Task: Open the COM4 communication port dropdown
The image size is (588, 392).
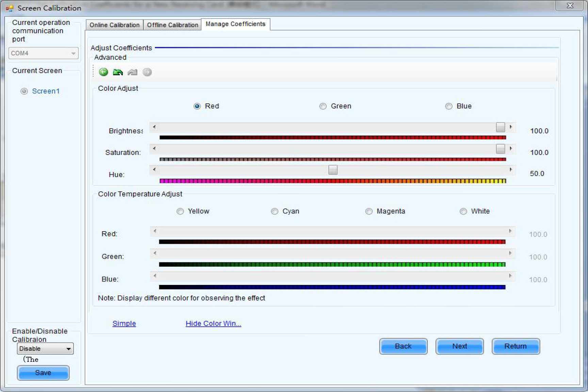Action: tap(44, 53)
